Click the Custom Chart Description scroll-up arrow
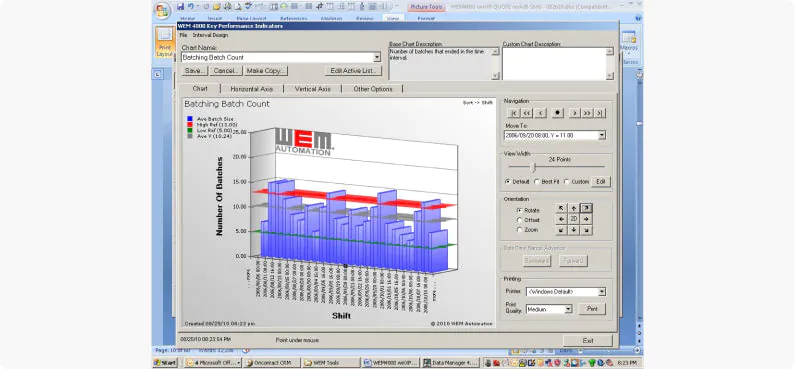This screenshot has width=795, height=369. click(610, 51)
